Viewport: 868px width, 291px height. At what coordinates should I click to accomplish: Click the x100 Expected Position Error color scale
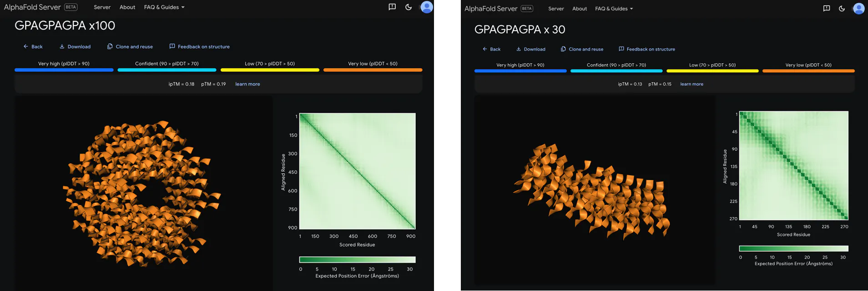coord(358,260)
